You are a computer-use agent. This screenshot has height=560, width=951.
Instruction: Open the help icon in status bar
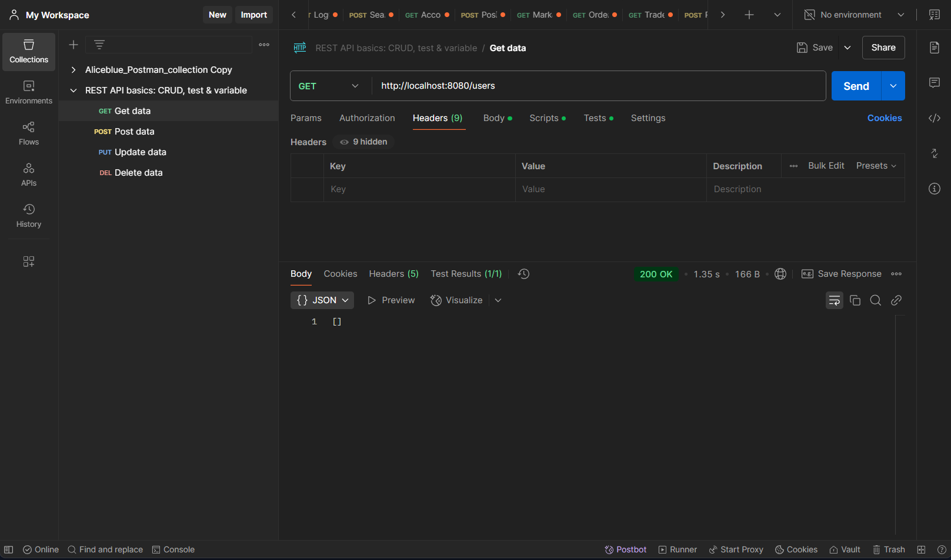(x=942, y=550)
